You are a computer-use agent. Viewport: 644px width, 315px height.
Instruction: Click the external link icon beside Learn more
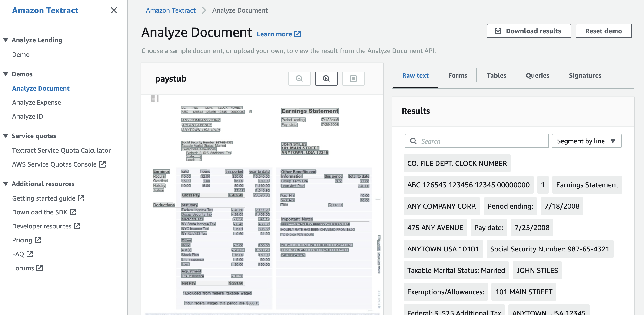point(298,34)
